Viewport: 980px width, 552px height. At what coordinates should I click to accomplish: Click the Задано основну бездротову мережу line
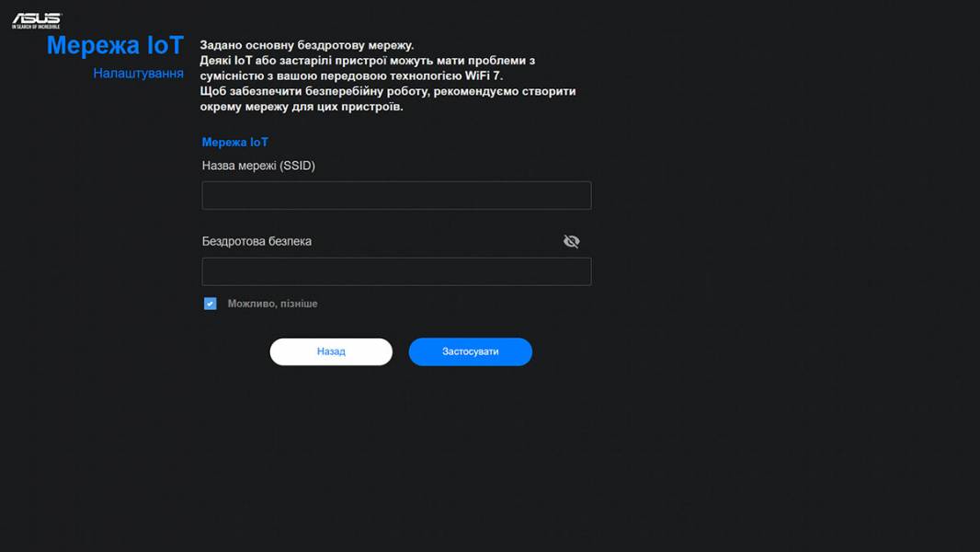tap(307, 45)
